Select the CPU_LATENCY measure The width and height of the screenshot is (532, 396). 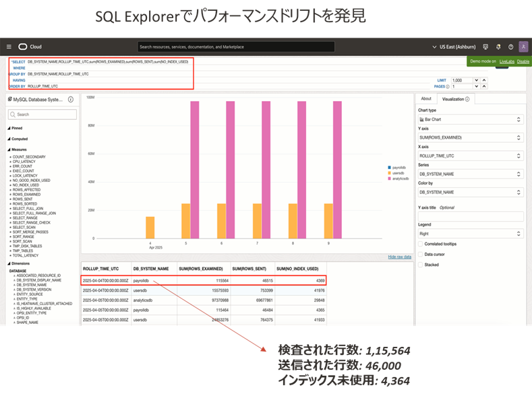24,162
